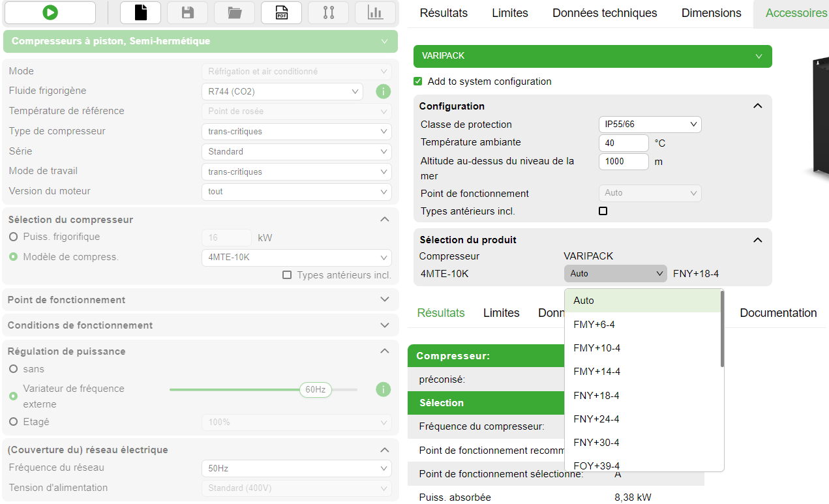The height and width of the screenshot is (504, 829).
Task: Open the comparison tool icon
Action: 328,12
